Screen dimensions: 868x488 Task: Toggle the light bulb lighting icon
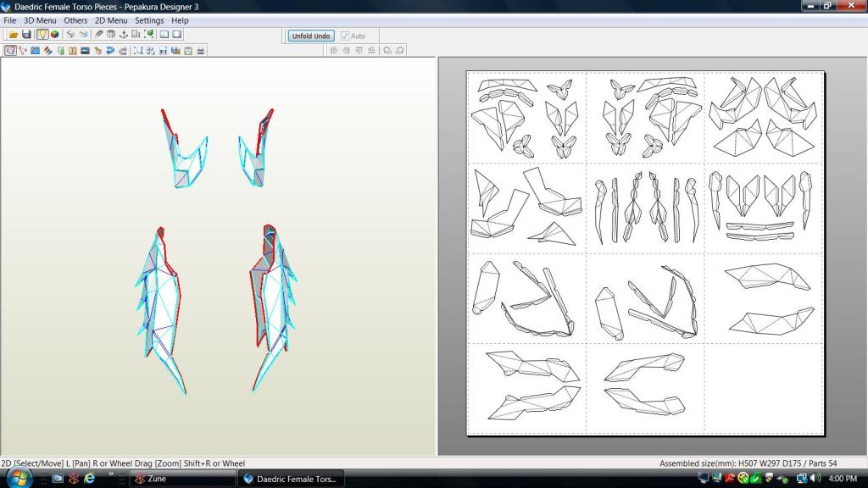(x=42, y=34)
